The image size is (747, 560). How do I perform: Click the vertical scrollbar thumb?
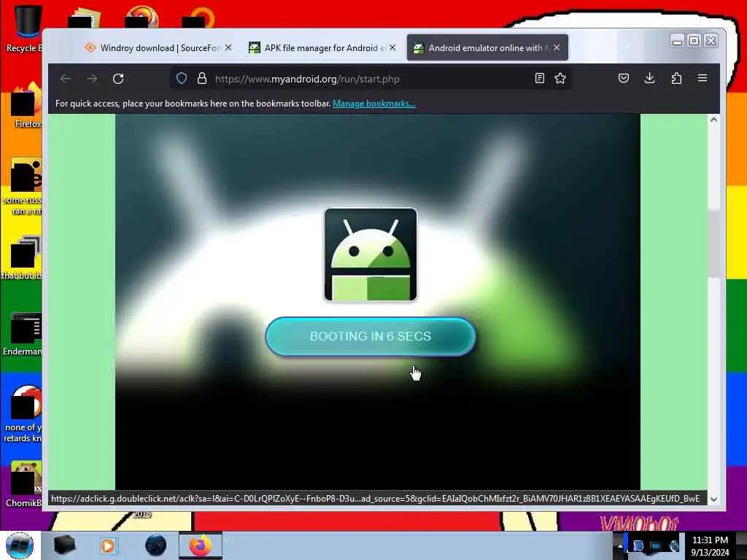[x=713, y=244]
